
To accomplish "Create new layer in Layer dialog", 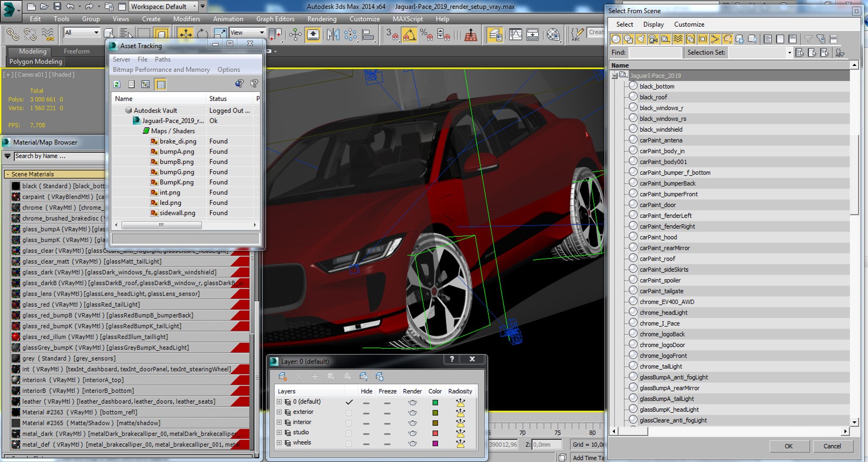I will pos(283,376).
